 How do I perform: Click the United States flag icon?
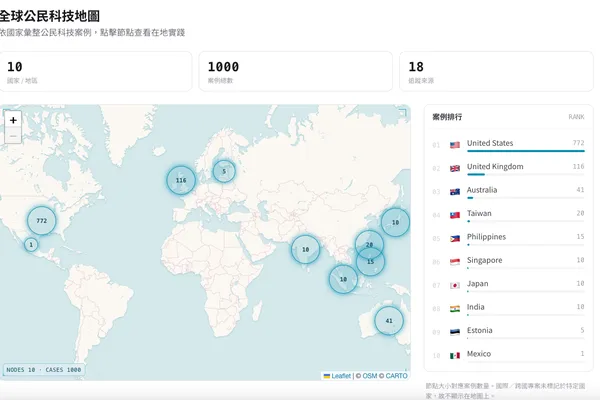pyautogui.click(x=455, y=145)
